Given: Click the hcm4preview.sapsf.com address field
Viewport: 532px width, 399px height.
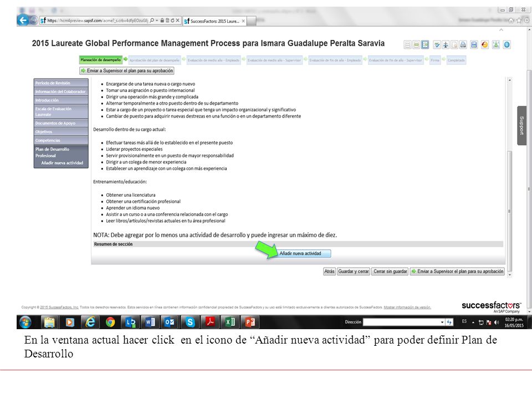Looking at the screenshot, I should tap(98, 21).
